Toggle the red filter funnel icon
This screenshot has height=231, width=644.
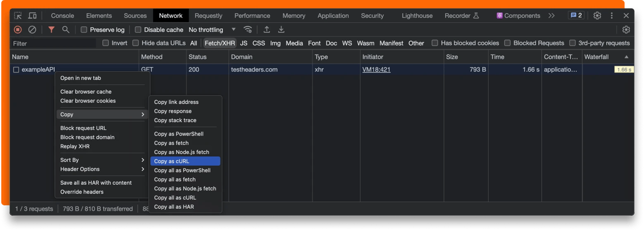(51, 29)
